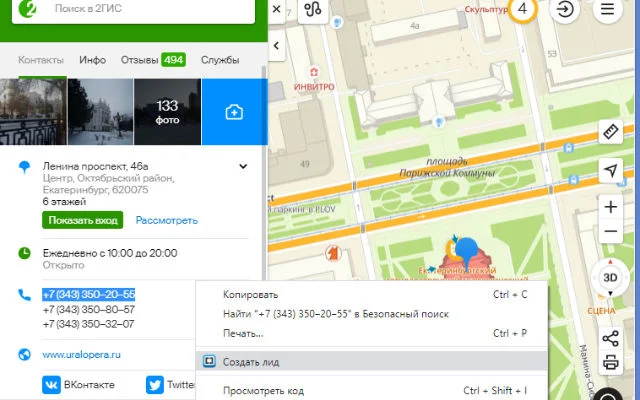The image size is (640, 400).
Task: Expand the address details chevron
Action: point(243,166)
